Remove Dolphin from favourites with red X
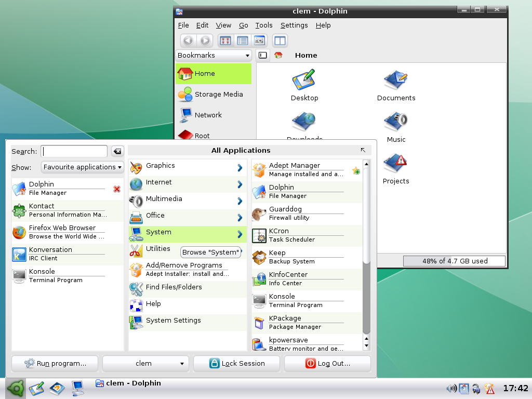Viewport: 532px width, 399px height. click(x=117, y=189)
